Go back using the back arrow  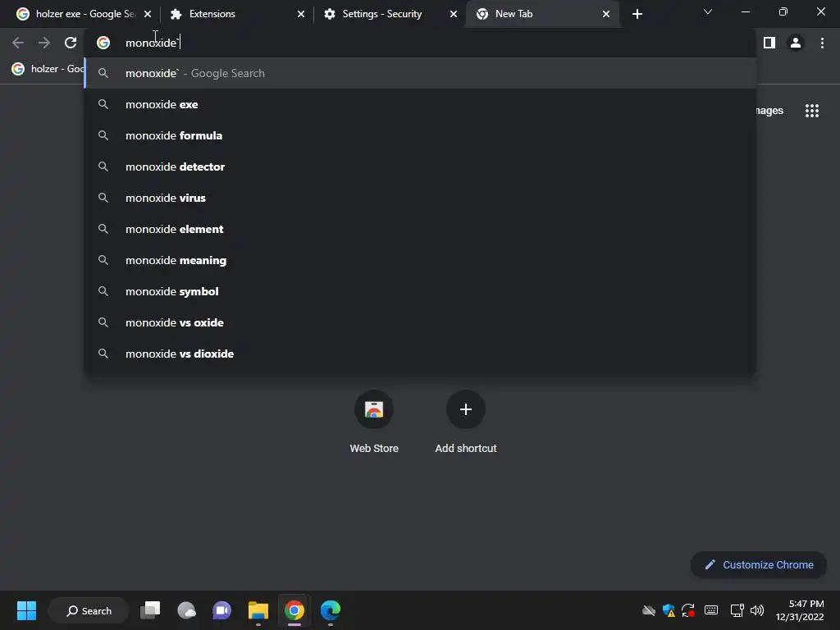coord(18,43)
